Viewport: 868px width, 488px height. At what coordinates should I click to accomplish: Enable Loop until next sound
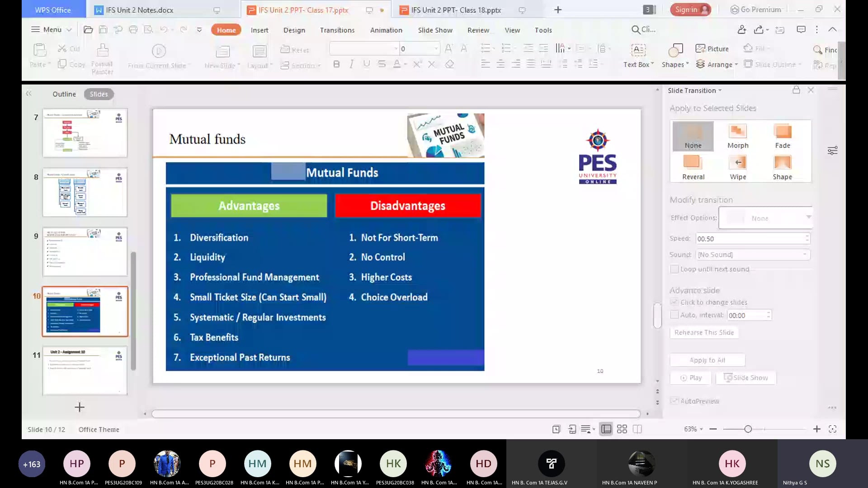tap(674, 269)
